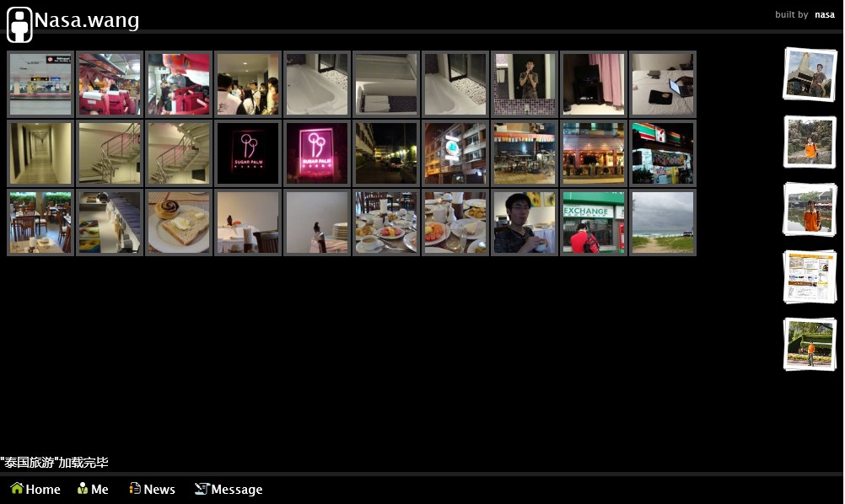The width and height of the screenshot is (845, 504).
Task: Click the 'built by' label
Action: (791, 14)
